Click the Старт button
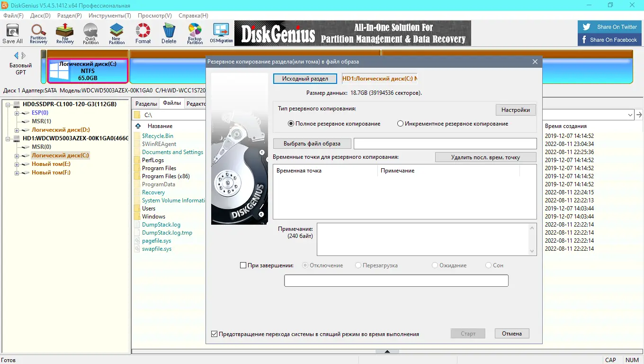This screenshot has height=364, width=644. pyautogui.click(x=468, y=334)
